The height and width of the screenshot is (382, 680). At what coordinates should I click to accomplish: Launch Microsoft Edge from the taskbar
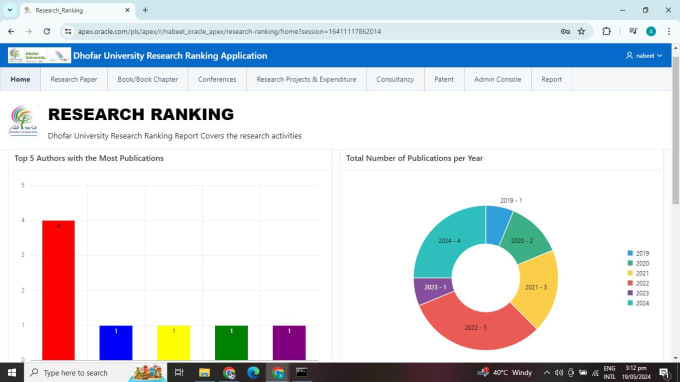point(253,372)
